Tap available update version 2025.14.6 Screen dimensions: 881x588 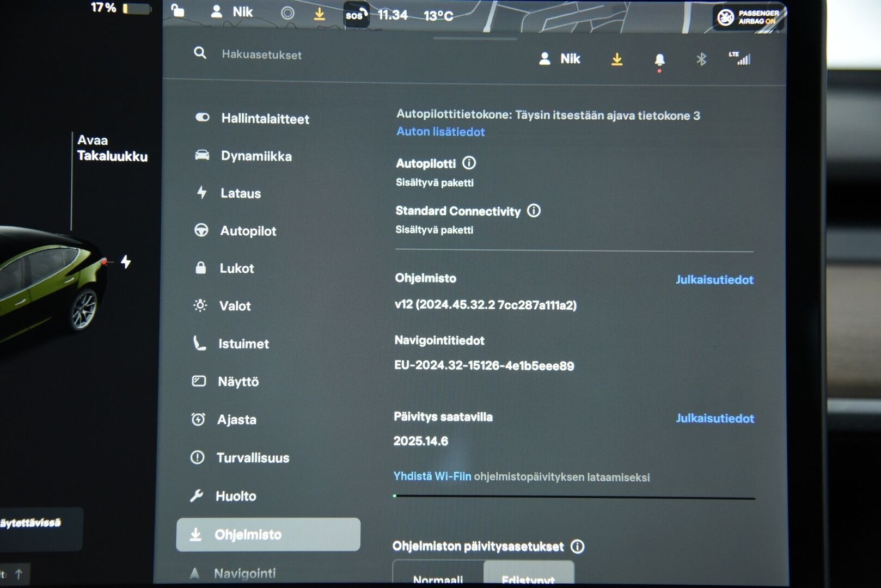pos(420,441)
